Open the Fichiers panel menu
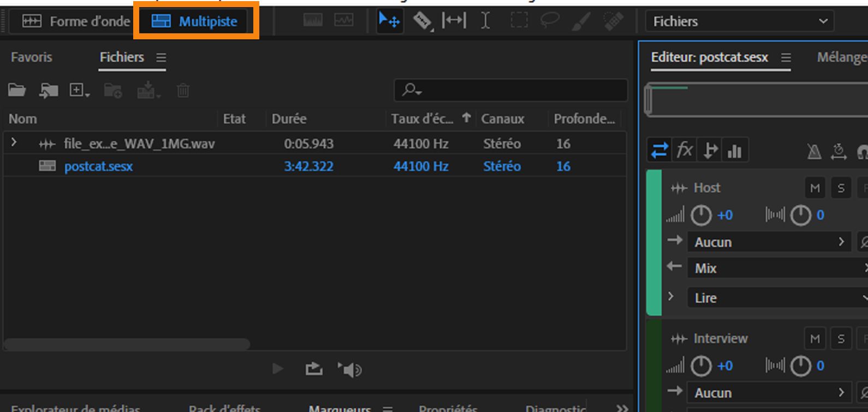Viewport: 868px width, 412px height. pyautogui.click(x=161, y=57)
